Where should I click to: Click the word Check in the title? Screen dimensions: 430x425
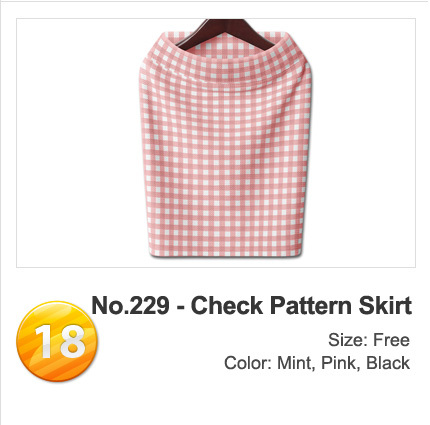[227, 305]
